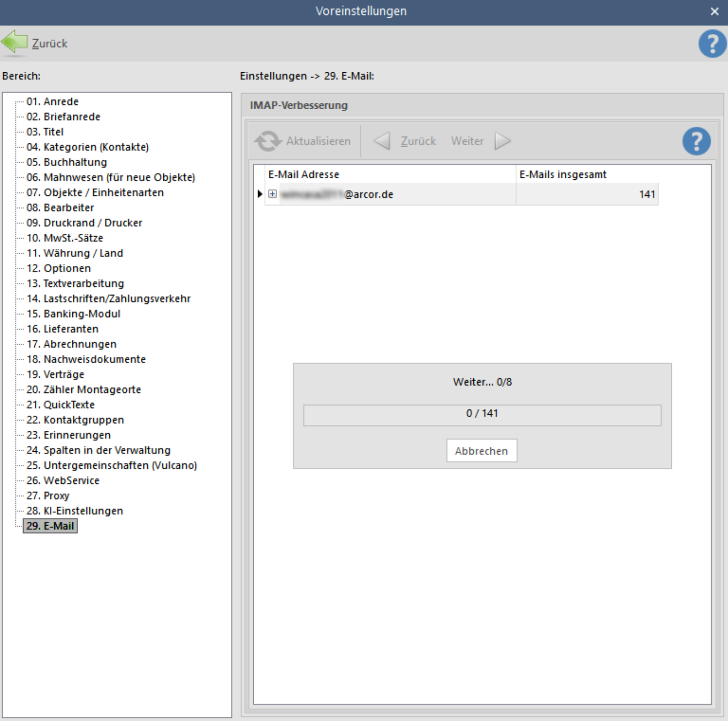
Task: Click the Aktualisieren toolbar label
Action: point(318,141)
